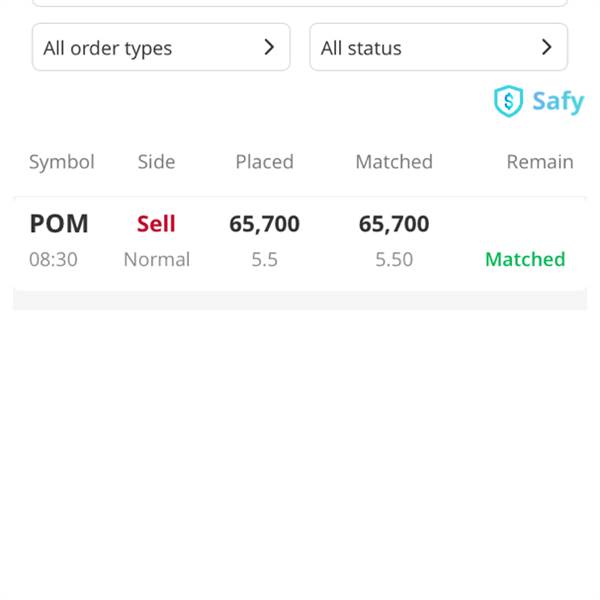Click the Normal order type label
600x600 pixels.
pyautogui.click(x=156, y=259)
